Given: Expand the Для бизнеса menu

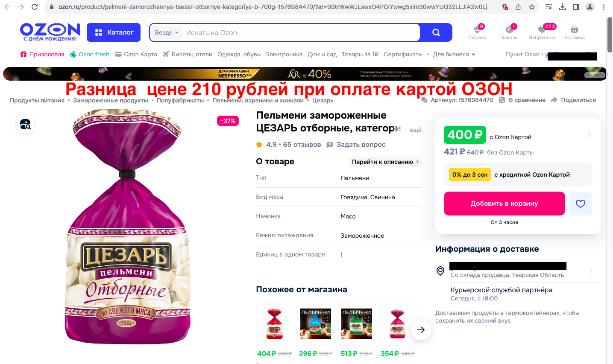Looking at the screenshot, I should tap(454, 54).
